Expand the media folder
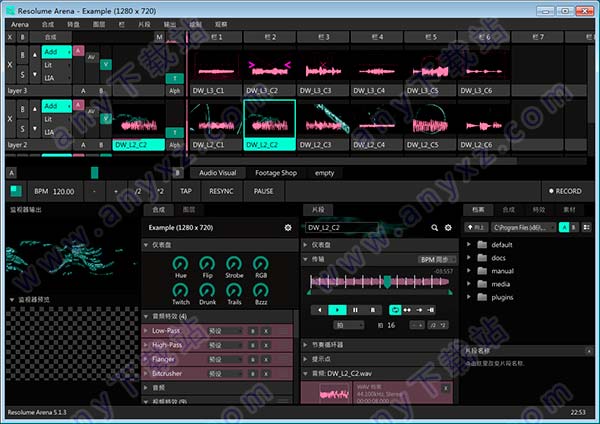The image size is (600, 424). point(469,284)
